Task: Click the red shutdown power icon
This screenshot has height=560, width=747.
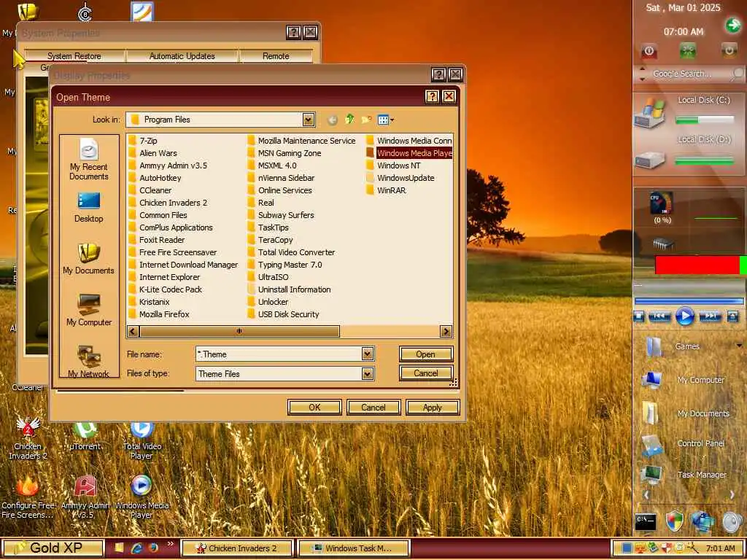Action: [649, 50]
